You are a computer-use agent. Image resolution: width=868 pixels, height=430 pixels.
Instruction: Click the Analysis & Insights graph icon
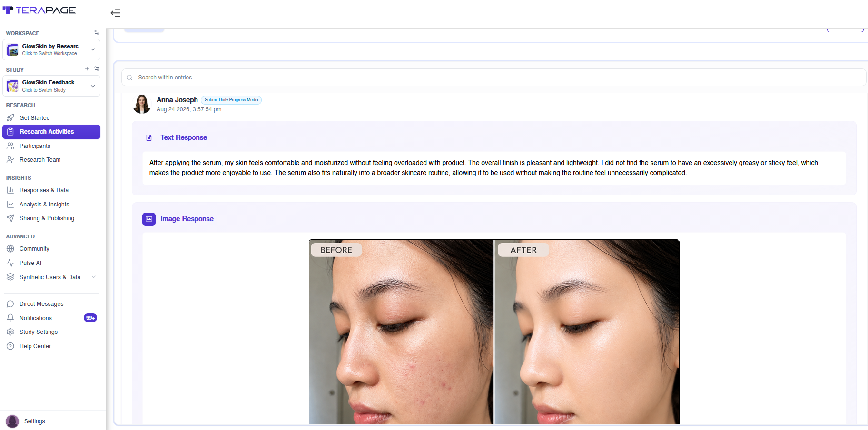coord(10,205)
